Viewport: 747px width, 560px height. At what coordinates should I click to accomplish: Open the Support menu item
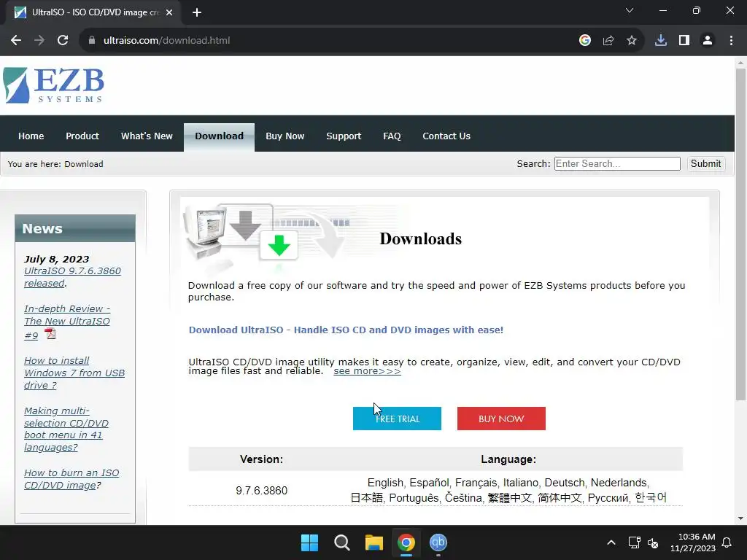click(344, 136)
